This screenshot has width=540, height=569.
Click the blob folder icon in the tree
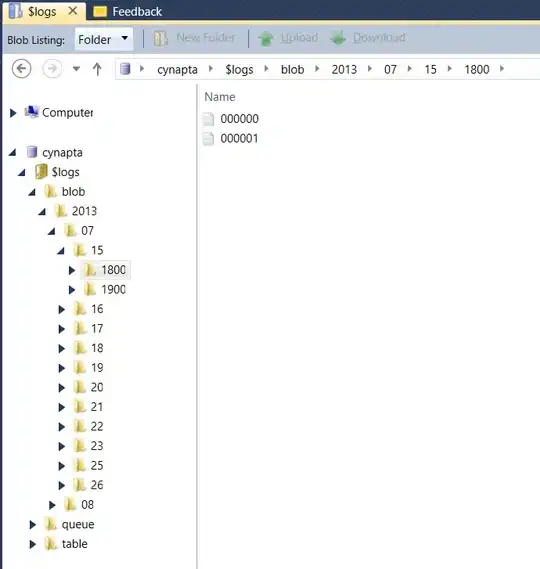pyautogui.click(x=50, y=191)
